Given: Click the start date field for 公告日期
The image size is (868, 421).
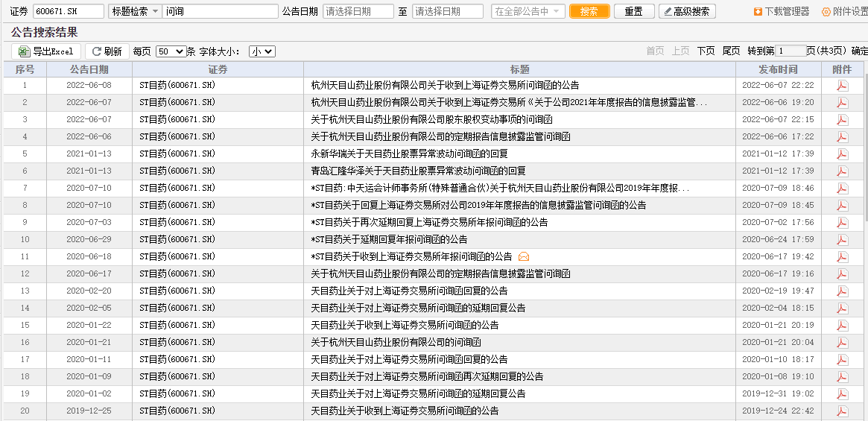Looking at the screenshot, I should pyautogui.click(x=358, y=11).
